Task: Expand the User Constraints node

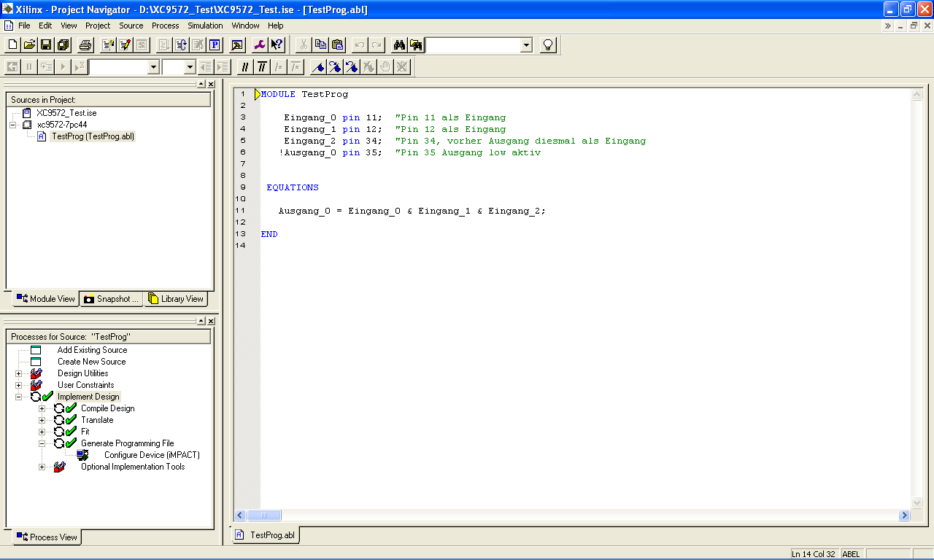Action: (18, 385)
